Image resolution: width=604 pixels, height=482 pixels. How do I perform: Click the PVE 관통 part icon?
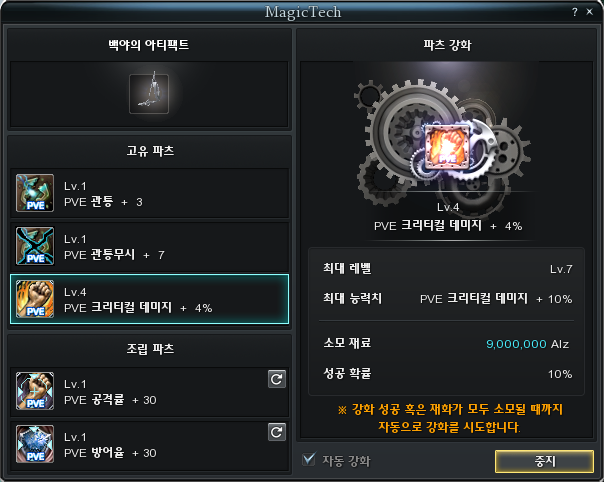click(35, 193)
